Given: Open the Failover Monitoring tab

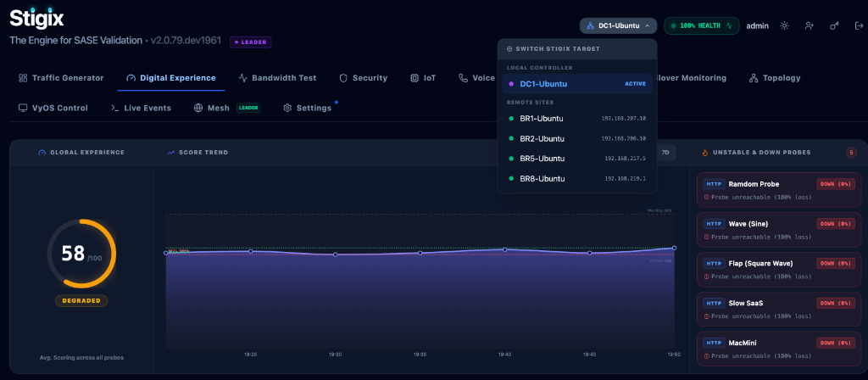Looking at the screenshot, I should click(x=691, y=78).
